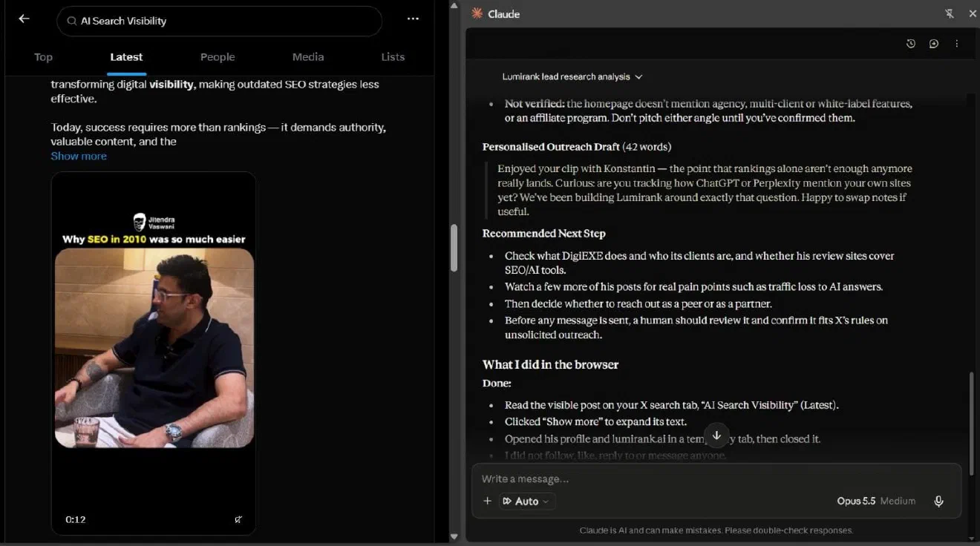Open the Auto mode dropdown
The height and width of the screenshot is (546, 980).
pyautogui.click(x=527, y=501)
